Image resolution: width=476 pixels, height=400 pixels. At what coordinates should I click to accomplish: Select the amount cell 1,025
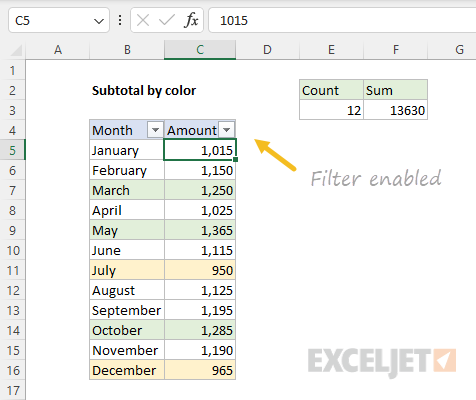[200, 210]
